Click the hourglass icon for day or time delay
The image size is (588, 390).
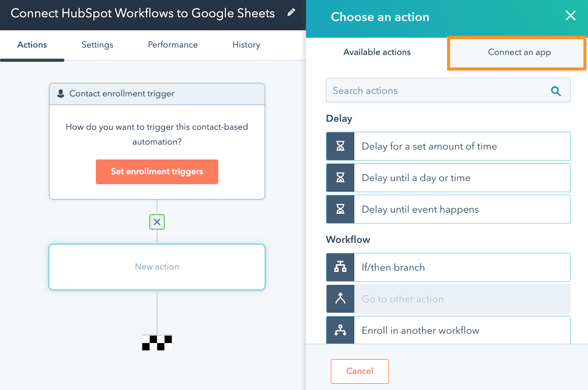coord(340,178)
